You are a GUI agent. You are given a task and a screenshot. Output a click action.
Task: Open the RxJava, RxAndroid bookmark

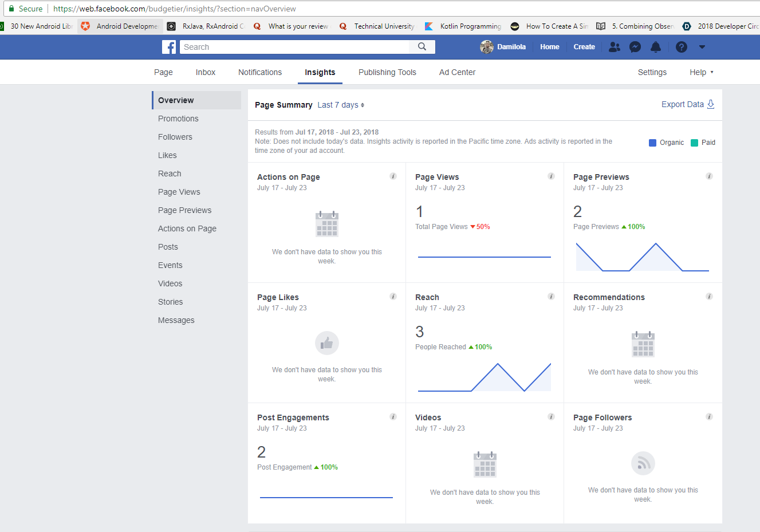click(206, 26)
